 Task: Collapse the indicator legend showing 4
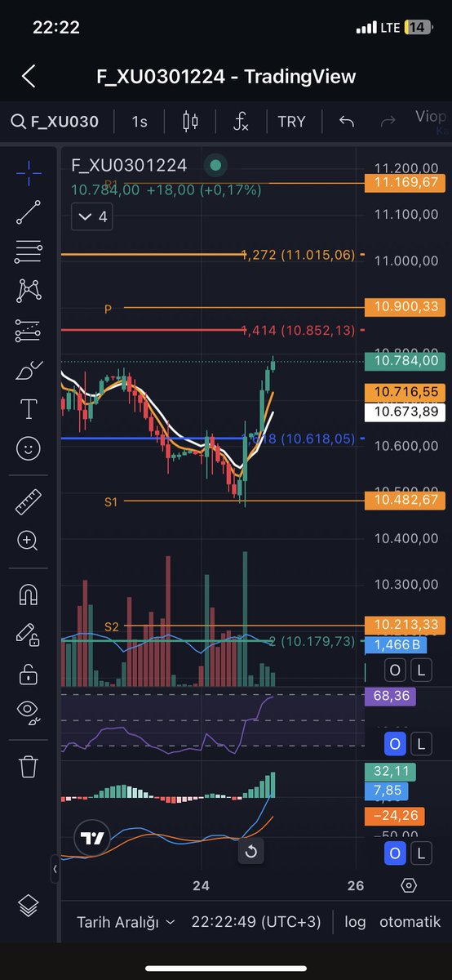[x=91, y=216]
